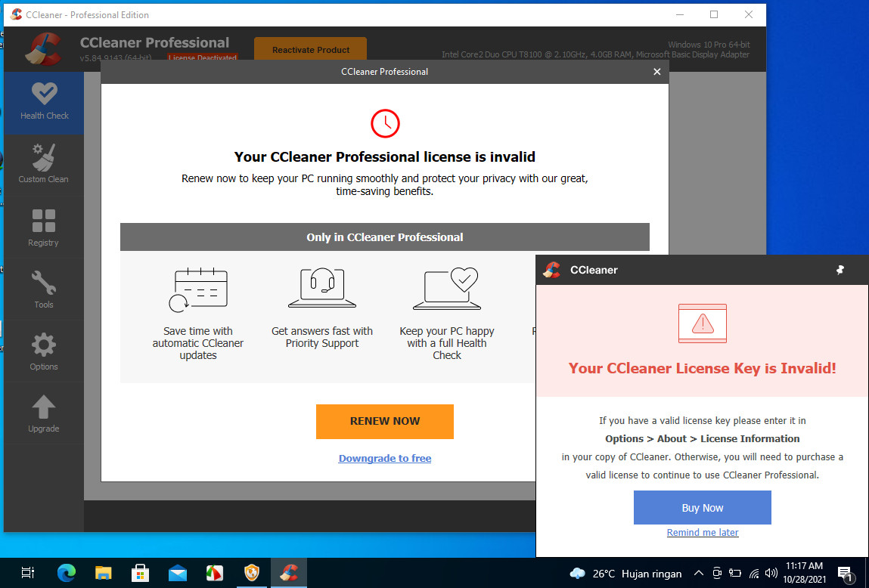
Task: Open Microsoft Edge from the taskbar
Action: 66,572
